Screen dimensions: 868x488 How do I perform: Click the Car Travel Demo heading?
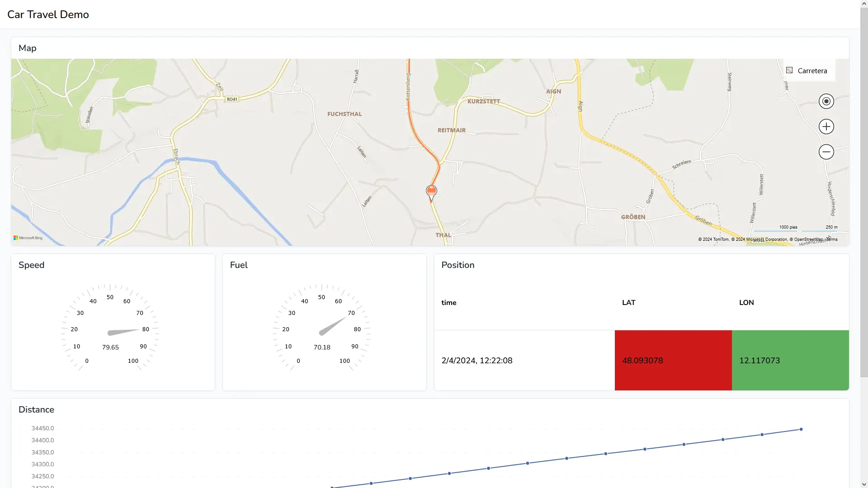[48, 14]
